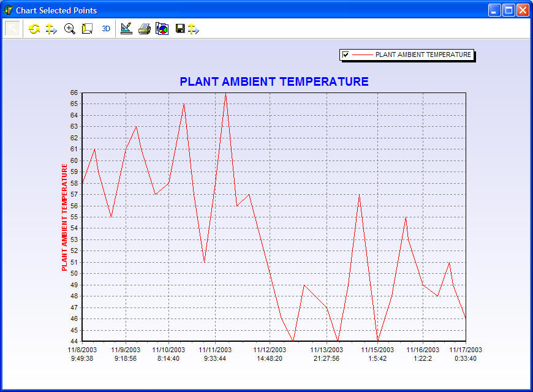This screenshot has width=533, height=392.
Task: Click the 11/8/2003 date axis label
Action: click(82, 350)
